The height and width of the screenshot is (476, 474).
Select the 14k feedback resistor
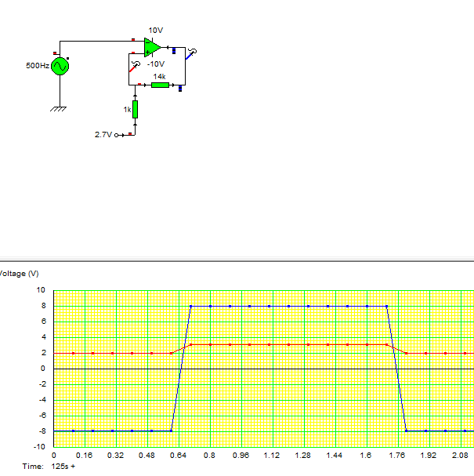pyautogui.click(x=160, y=85)
